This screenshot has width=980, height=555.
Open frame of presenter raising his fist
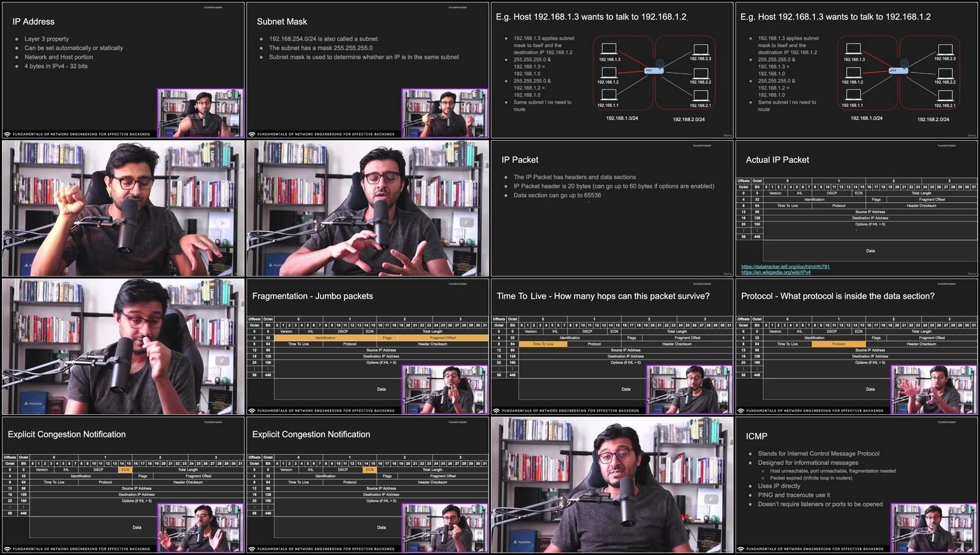click(123, 208)
